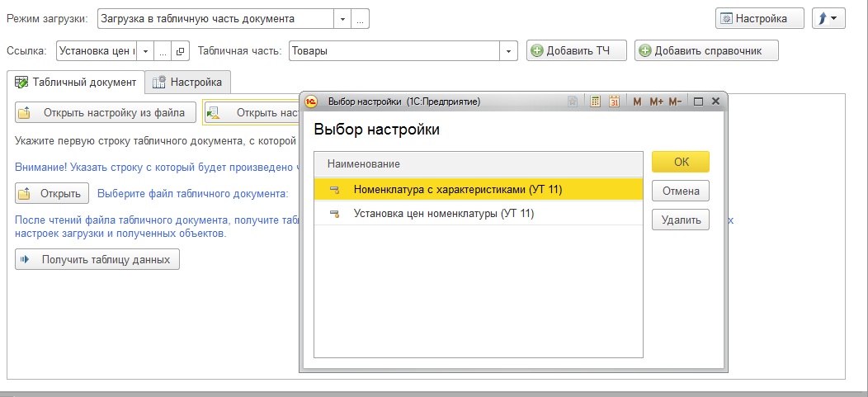Select Установка цен номенклатуры (УТ 11) row
This screenshot has height=397, width=868.
point(479,214)
